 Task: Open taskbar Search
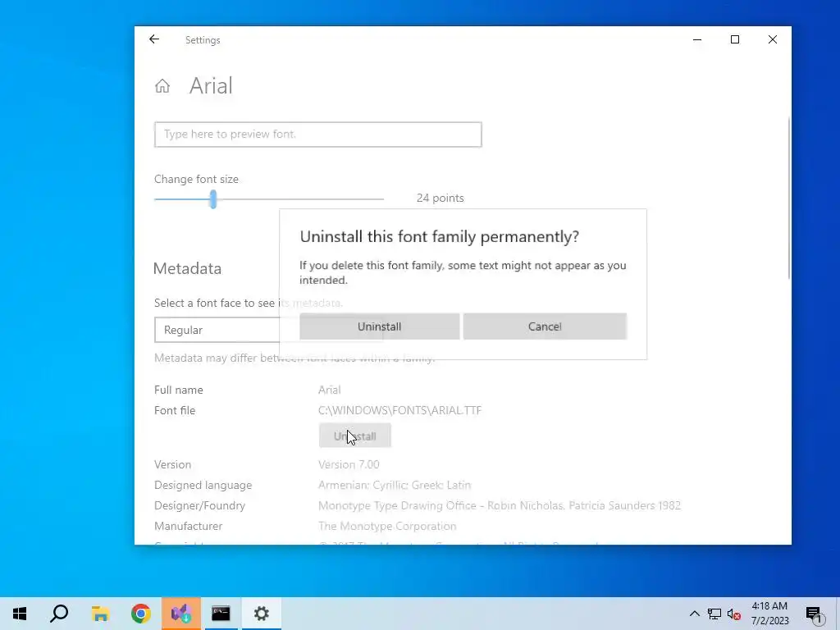click(x=59, y=614)
